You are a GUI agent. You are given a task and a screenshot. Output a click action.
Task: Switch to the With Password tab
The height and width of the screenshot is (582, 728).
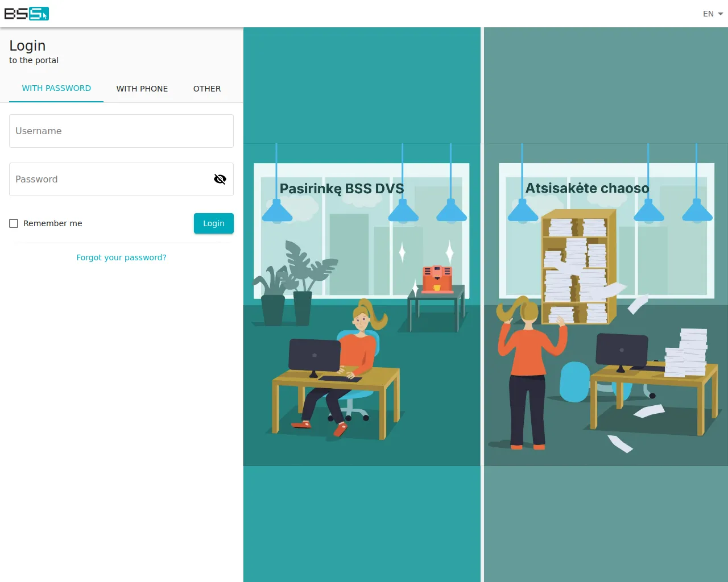point(56,88)
